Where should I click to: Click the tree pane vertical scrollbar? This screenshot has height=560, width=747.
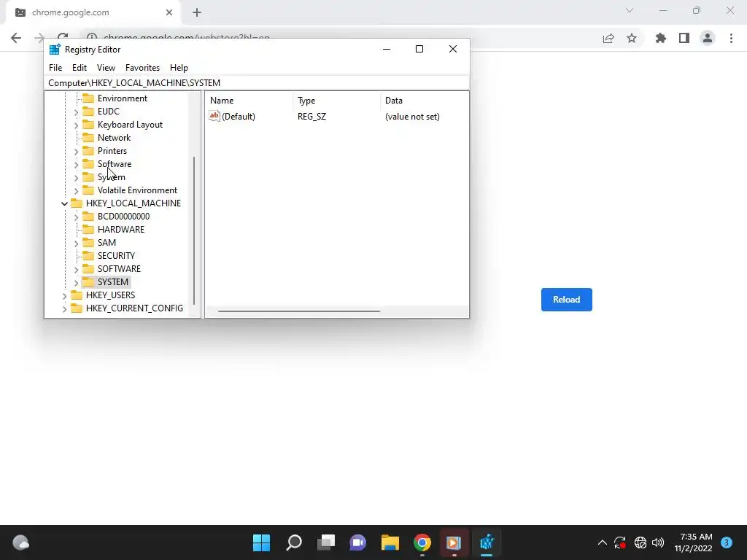(194, 230)
